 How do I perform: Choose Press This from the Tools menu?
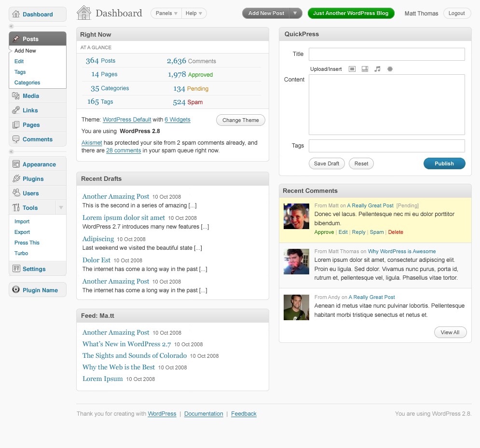[x=27, y=243]
